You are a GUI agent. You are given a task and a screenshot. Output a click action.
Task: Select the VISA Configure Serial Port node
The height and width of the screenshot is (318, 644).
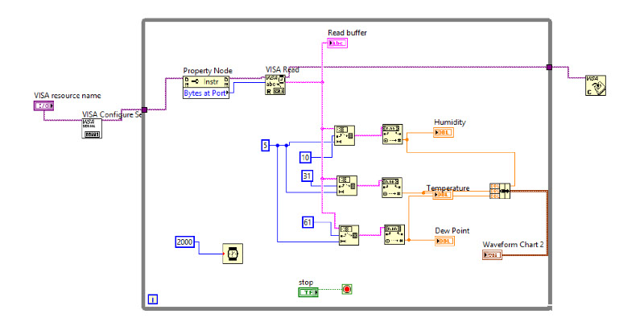92,129
